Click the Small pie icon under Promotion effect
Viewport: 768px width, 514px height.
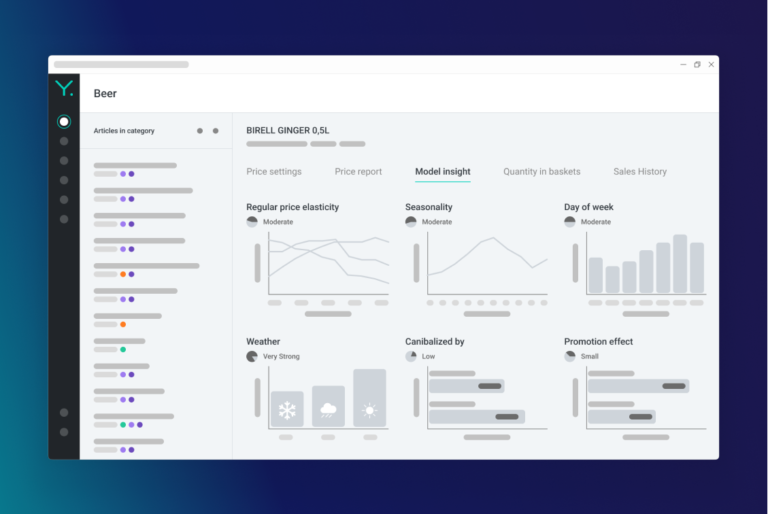point(570,356)
